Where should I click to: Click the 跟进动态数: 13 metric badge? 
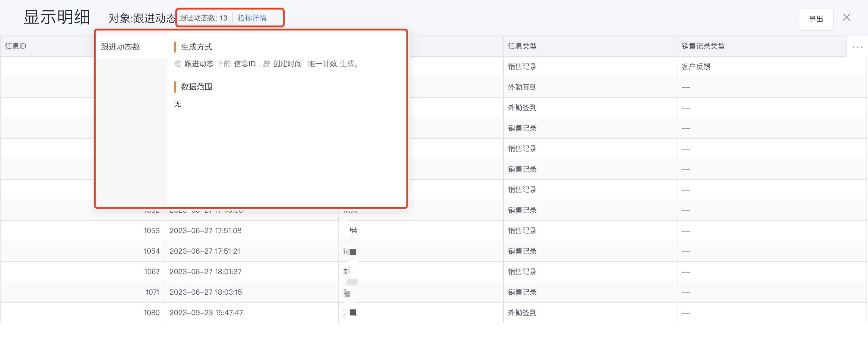pyautogui.click(x=203, y=18)
